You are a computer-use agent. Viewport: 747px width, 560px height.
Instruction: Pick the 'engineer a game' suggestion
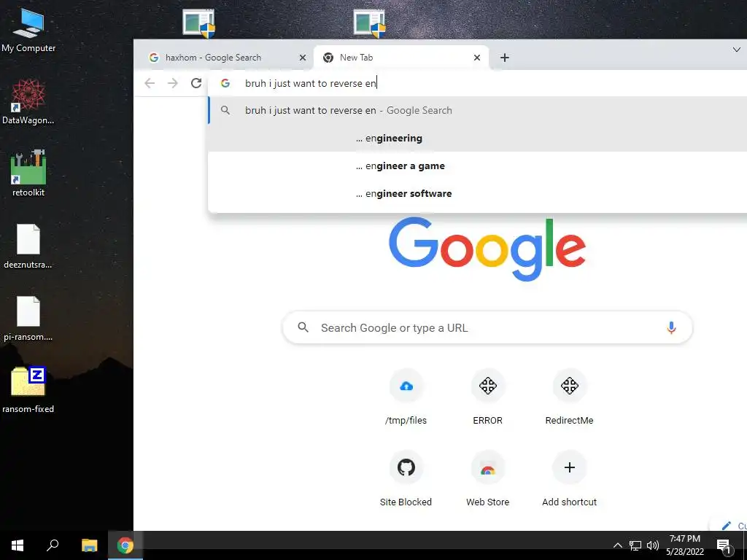pyautogui.click(x=478, y=166)
